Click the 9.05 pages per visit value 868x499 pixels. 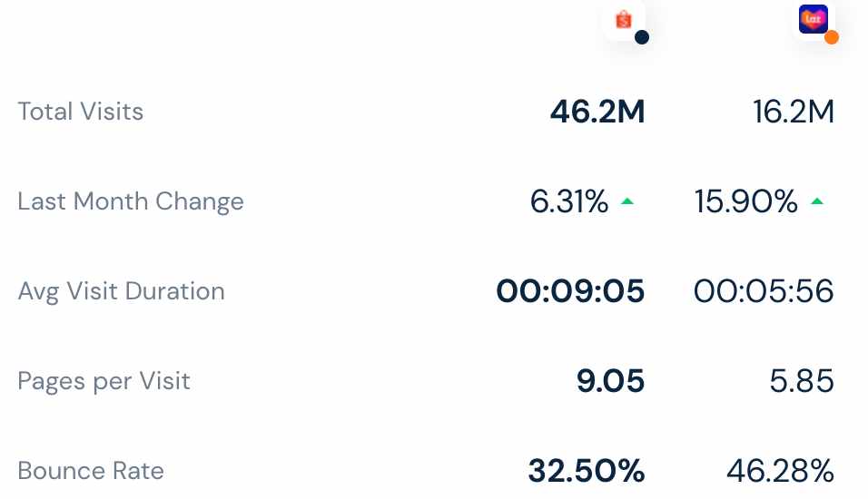[610, 381]
